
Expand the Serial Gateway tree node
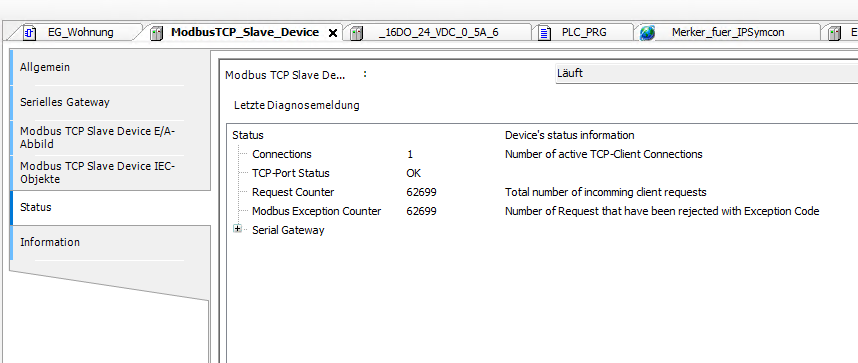(x=237, y=229)
